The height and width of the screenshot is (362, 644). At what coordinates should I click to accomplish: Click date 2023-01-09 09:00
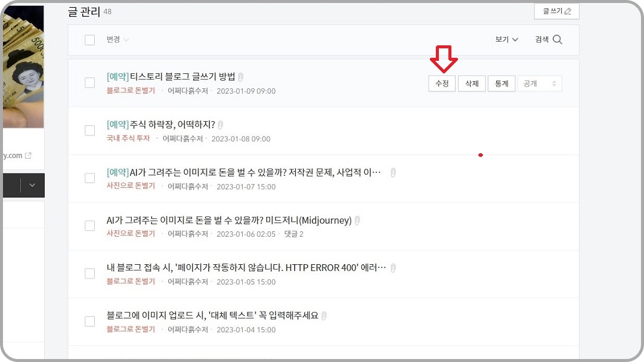(x=246, y=91)
